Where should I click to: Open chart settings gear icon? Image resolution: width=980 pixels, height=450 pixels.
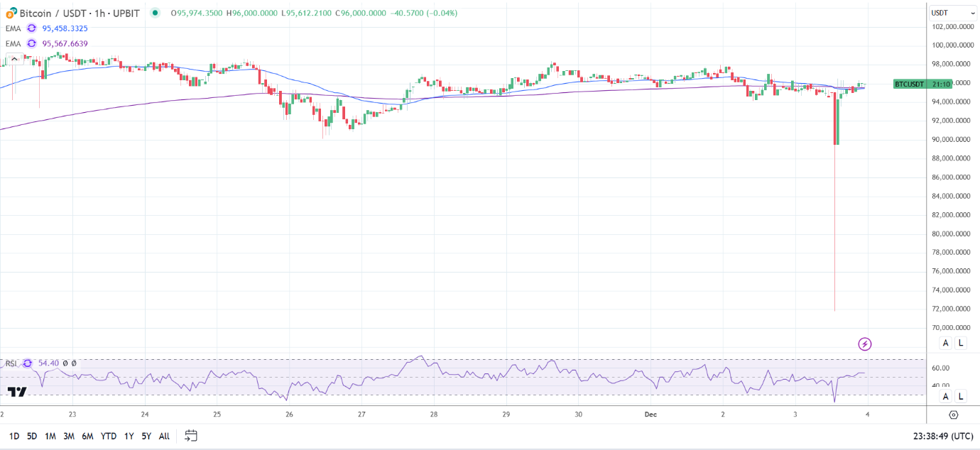click(x=953, y=415)
